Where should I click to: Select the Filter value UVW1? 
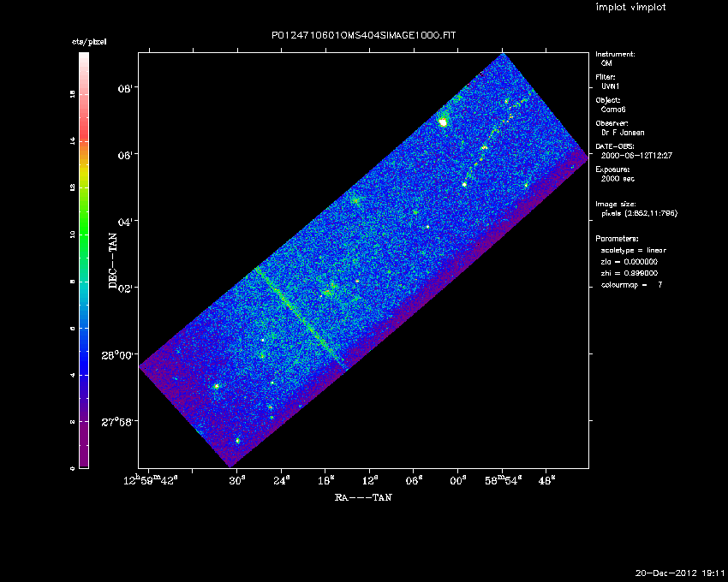[610, 86]
